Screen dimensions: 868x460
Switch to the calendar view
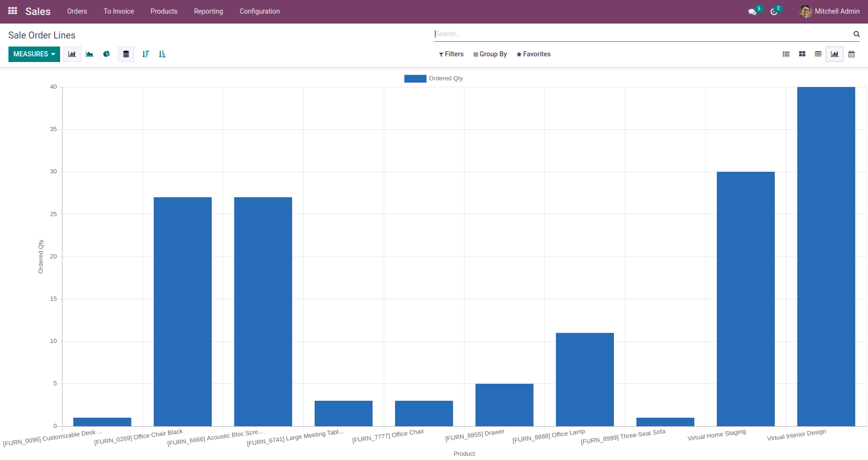point(851,54)
